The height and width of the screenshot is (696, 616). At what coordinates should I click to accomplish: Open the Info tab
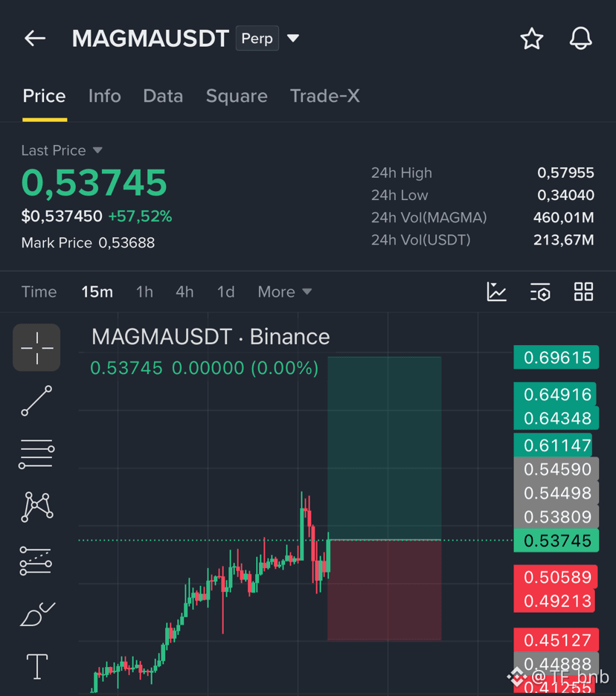coord(104,97)
